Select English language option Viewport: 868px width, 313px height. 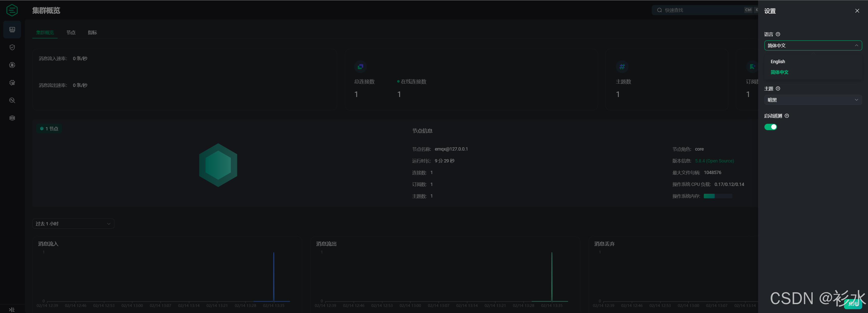pyautogui.click(x=777, y=62)
